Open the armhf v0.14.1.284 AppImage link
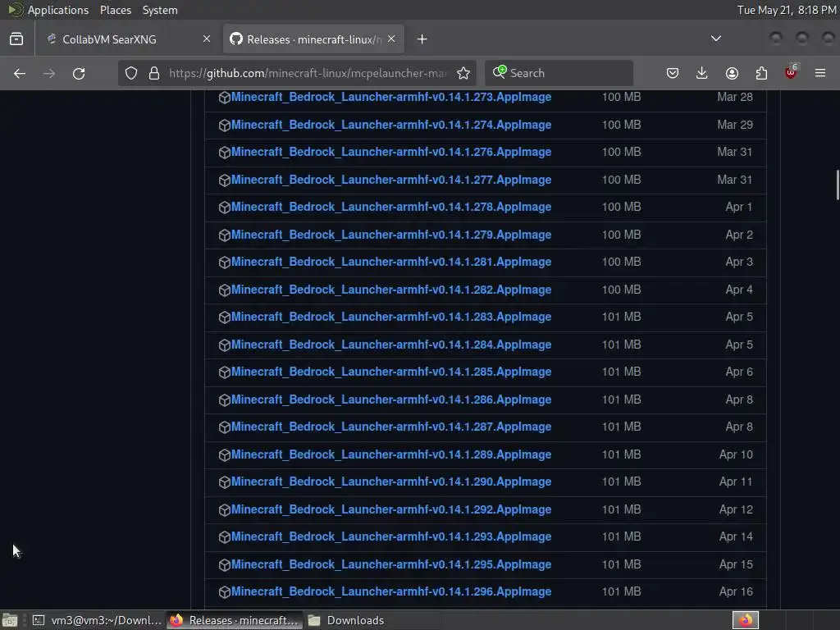Screen dimensions: 840x630 coord(391,345)
